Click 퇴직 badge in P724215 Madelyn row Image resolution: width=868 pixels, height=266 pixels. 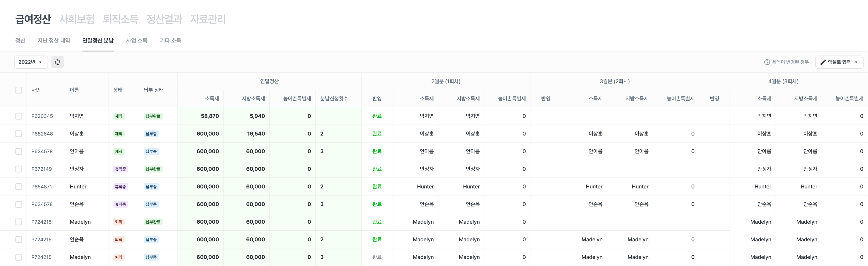click(119, 222)
